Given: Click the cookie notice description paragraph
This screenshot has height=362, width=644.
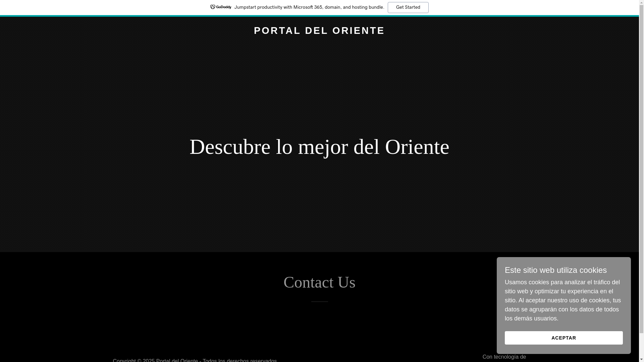Looking at the screenshot, I should [x=563, y=300].
